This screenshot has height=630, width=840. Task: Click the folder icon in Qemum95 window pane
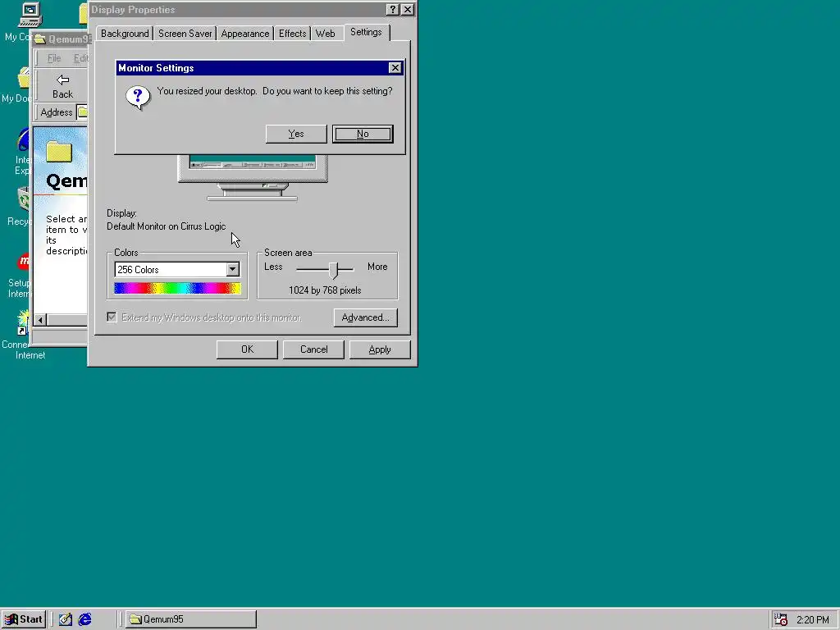pyautogui.click(x=59, y=151)
